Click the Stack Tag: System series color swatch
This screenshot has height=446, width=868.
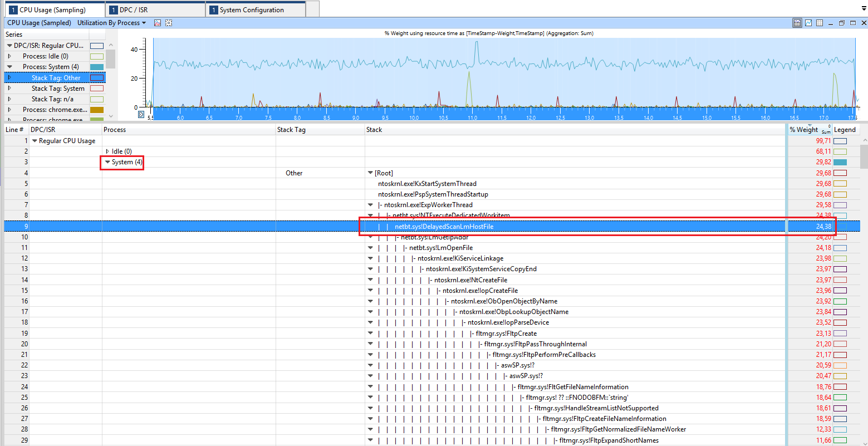point(97,89)
